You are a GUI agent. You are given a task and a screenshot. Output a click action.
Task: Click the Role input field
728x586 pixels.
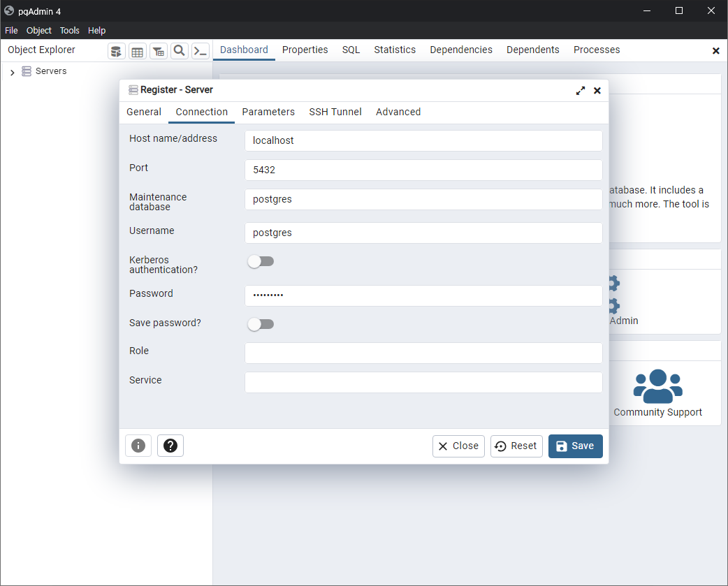[x=423, y=353]
